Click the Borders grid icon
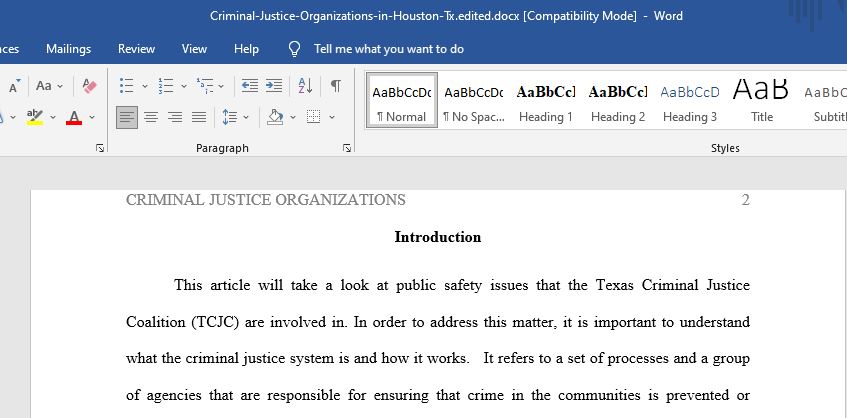The height and width of the screenshot is (418, 847). point(314,117)
